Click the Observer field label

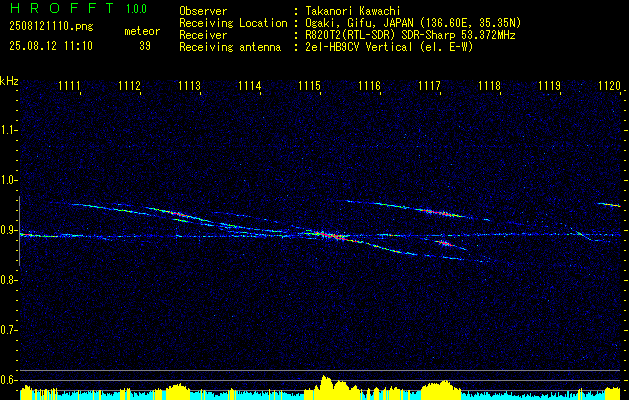click(x=203, y=11)
